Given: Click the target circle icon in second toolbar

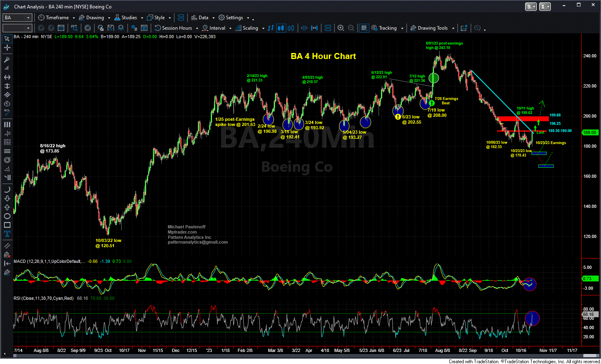Looking at the screenshot, I should [x=88, y=28].
